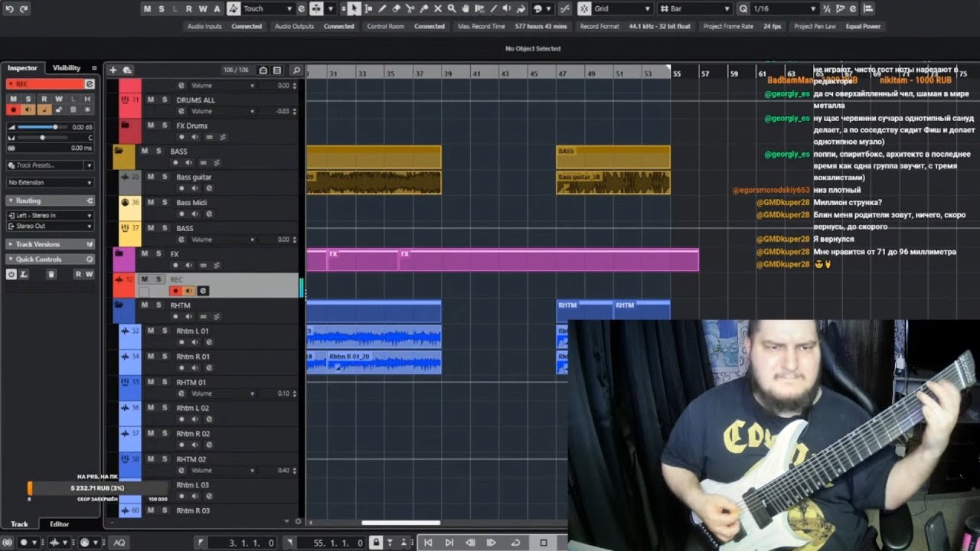Click the horizontal scrollbar under the timeline
980x551 pixels.
[400, 523]
